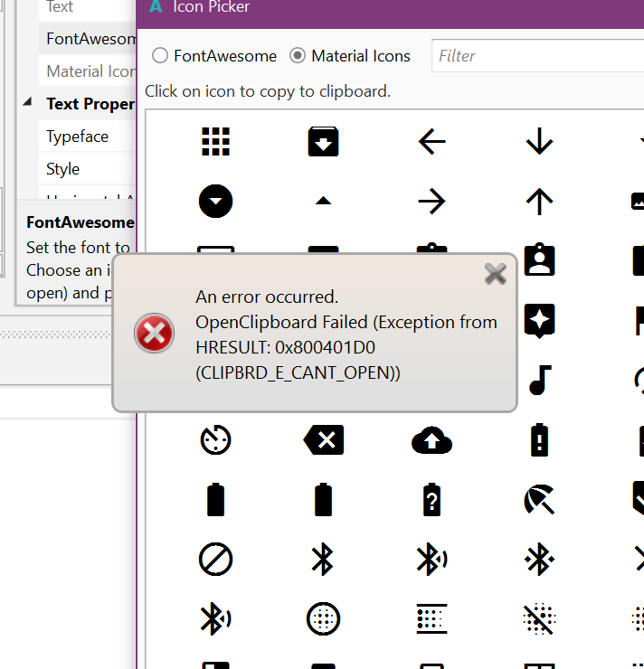The height and width of the screenshot is (669, 644).
Task: Copy the backspace icon
Action: point(323,439)
